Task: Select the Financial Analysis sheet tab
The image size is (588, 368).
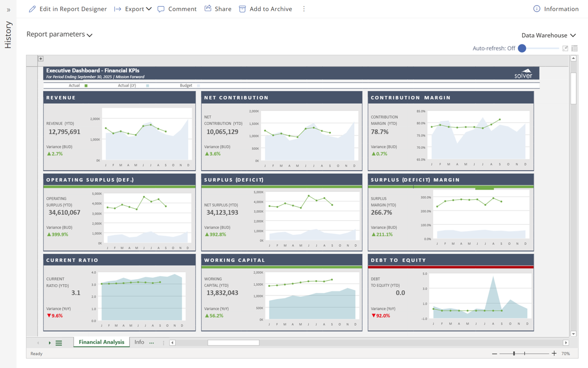Action: click(101, 342)
